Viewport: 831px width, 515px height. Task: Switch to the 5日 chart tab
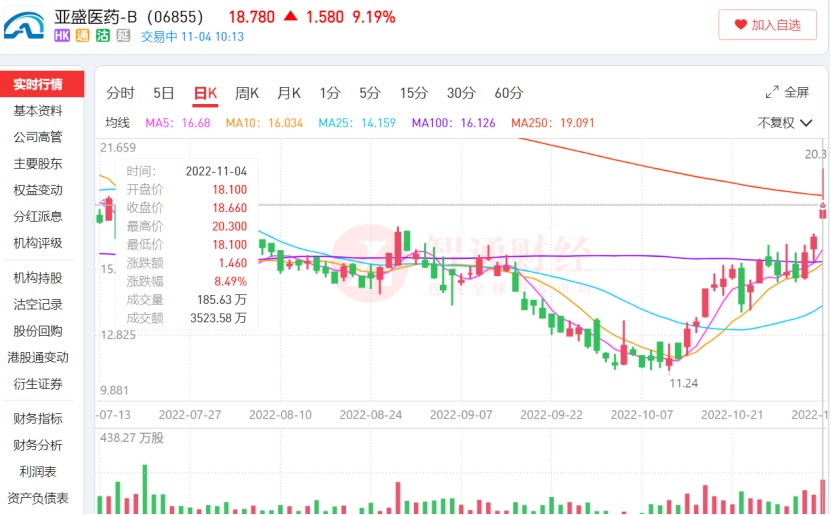(x=163, y=93)
